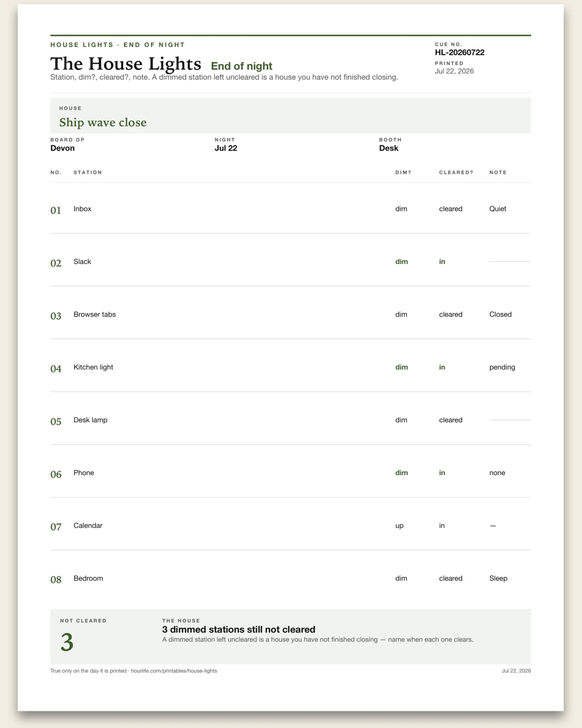The width and height of the screenshot is (582, 728).
Task: Click the Inbox station row label
Action: [x=82, y=209]
